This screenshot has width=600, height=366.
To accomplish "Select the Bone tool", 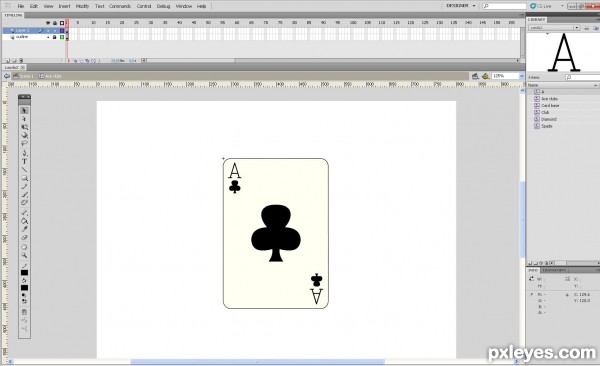I will [x=24, y=212].
